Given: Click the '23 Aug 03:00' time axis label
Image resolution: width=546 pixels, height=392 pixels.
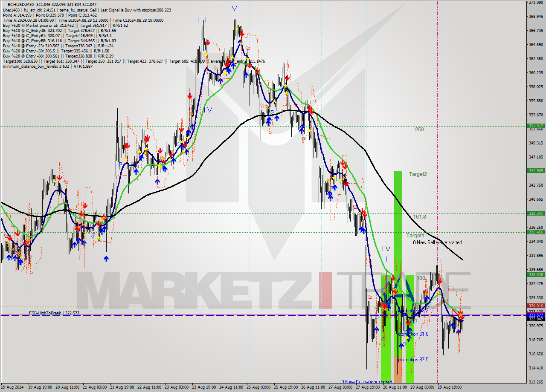Looking at the screenshot, I should click(176, 388).
